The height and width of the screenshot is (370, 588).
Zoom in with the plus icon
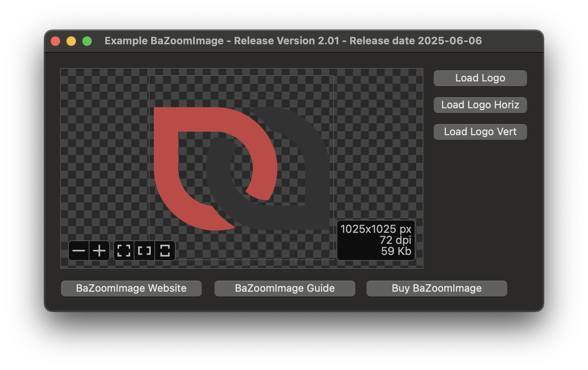click(99, 251)
